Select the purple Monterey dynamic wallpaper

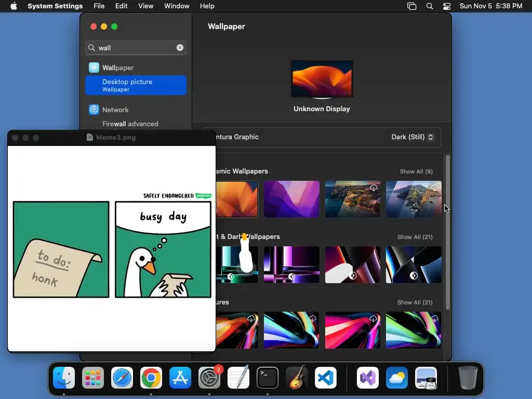coord(291,199)
